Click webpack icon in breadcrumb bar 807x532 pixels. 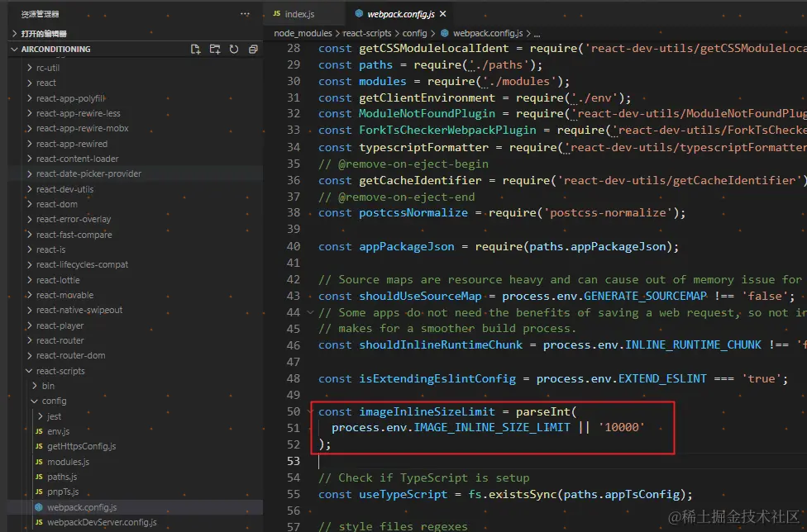(x=445, y=33)
